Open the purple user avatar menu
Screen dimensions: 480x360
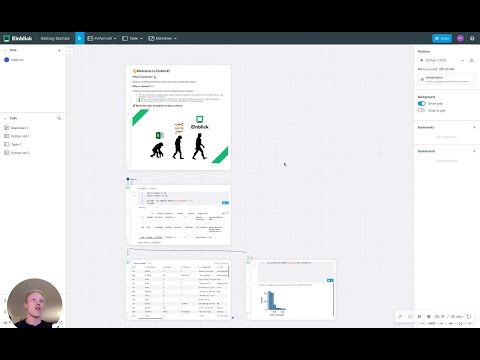click(460, 38)
